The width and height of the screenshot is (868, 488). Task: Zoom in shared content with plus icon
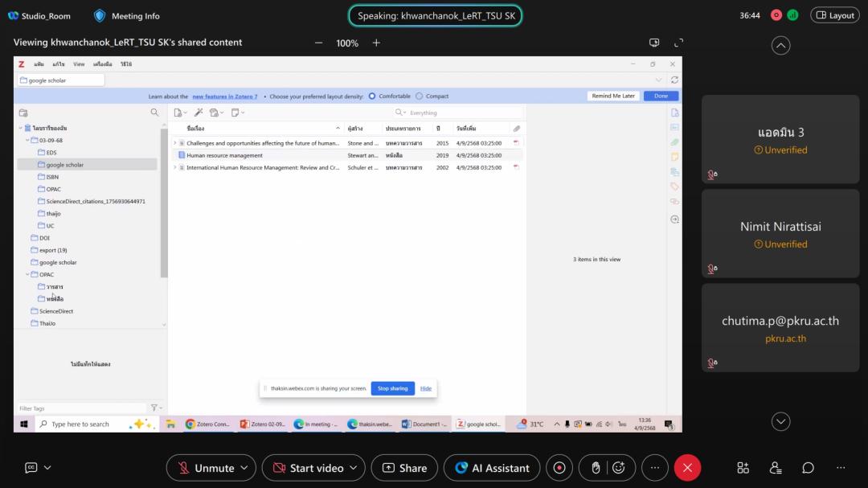(376, 43)
